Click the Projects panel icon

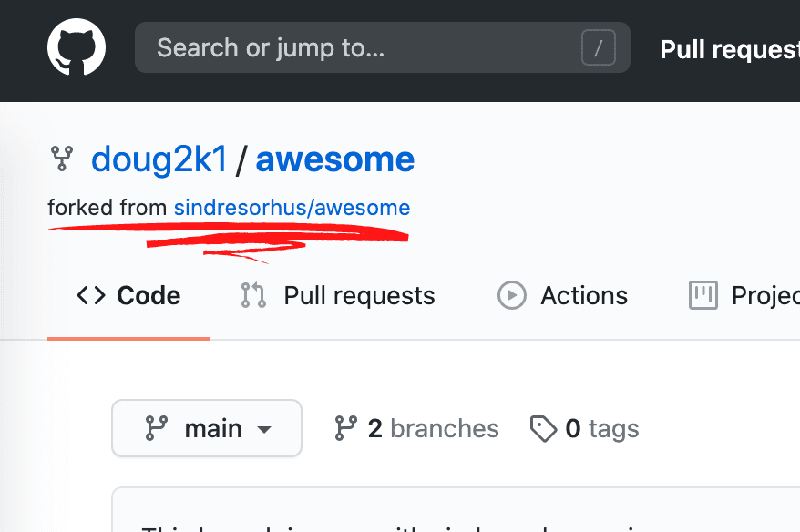click(x=702, y=295)
